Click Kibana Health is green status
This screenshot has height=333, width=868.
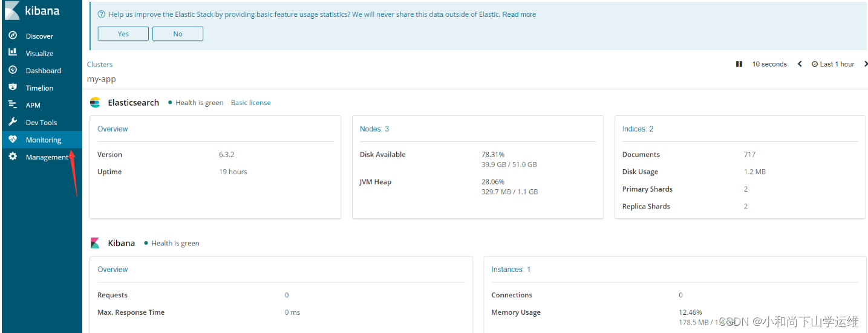coord(172,243)
